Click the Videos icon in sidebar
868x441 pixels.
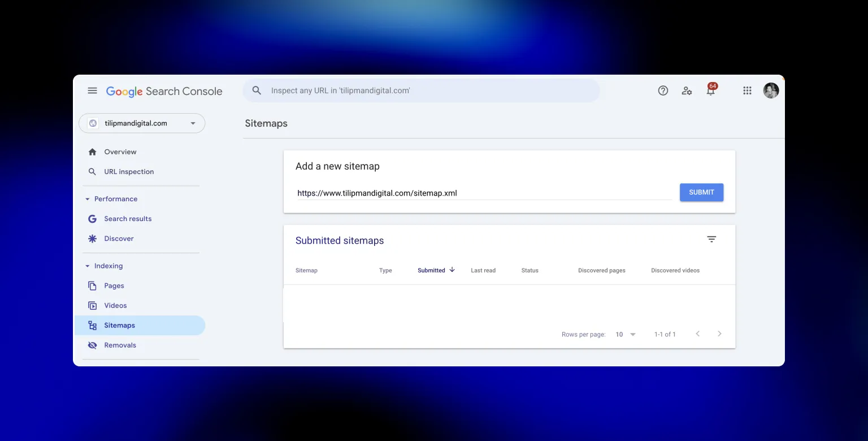(x=92, y=305)
